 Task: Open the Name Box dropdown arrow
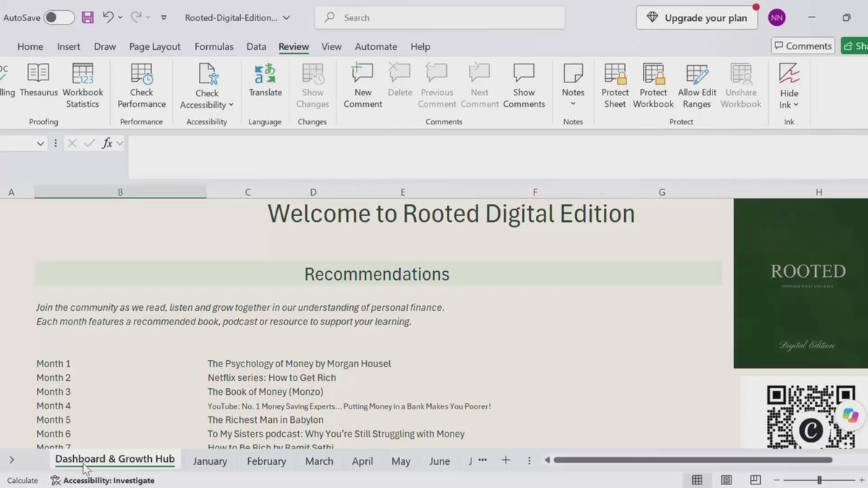[x=41, y=144]
